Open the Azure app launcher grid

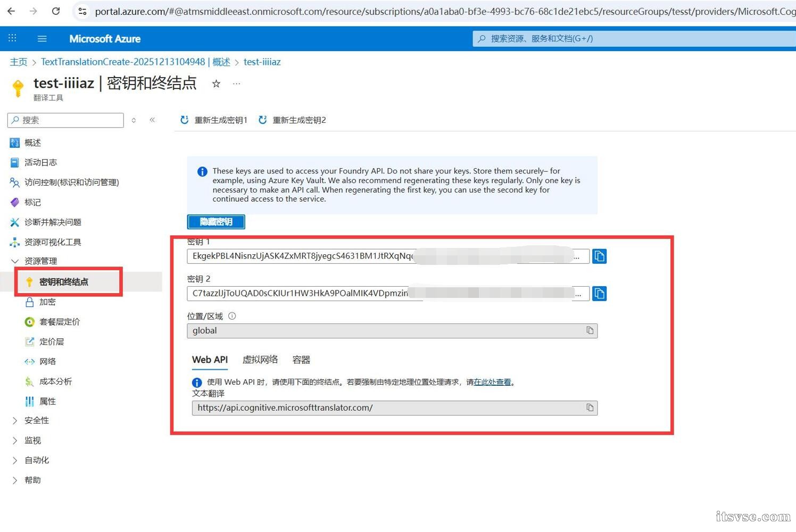point(12,38)
